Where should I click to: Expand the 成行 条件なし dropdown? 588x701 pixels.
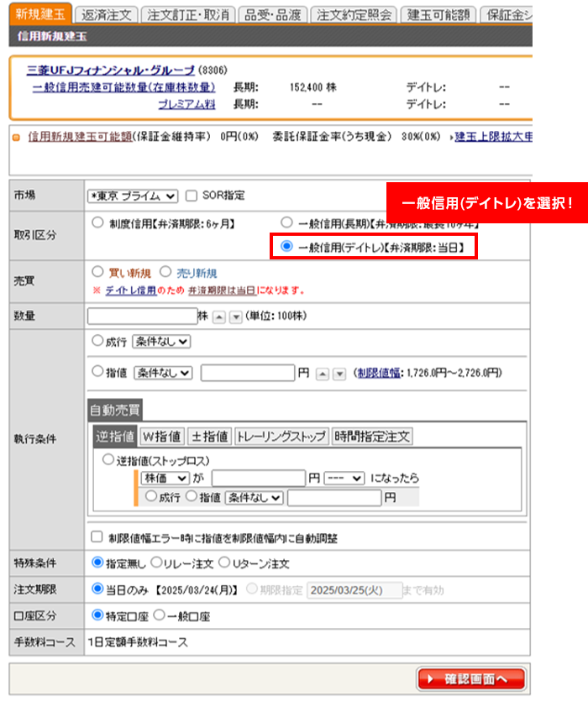click(x=161, y=342)
